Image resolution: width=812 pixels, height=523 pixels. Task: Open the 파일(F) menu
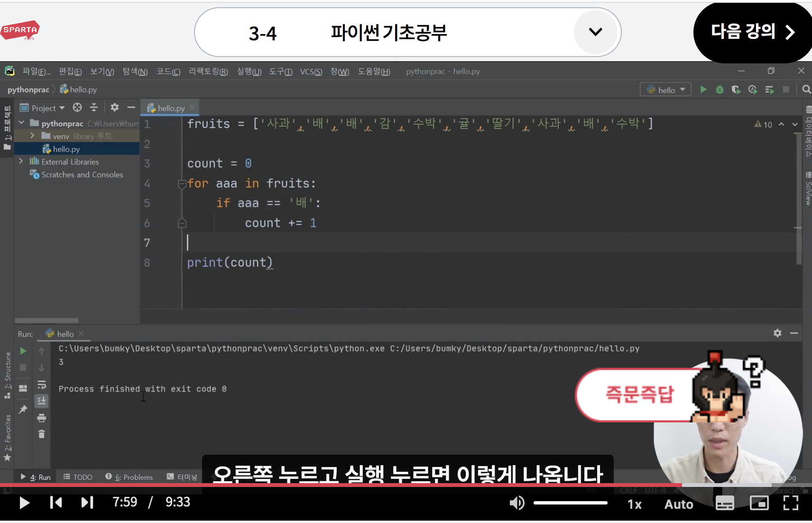click(37, 72)
